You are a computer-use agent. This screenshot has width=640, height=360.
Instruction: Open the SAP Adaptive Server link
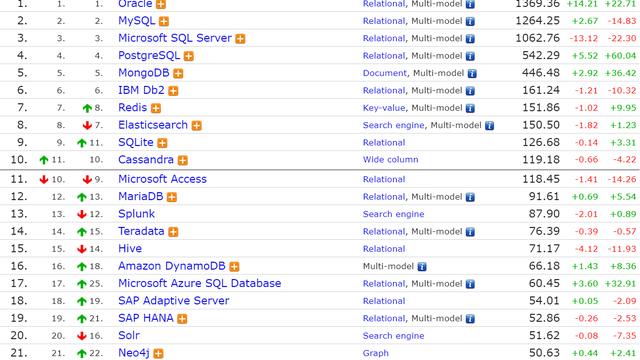point(174,301)
